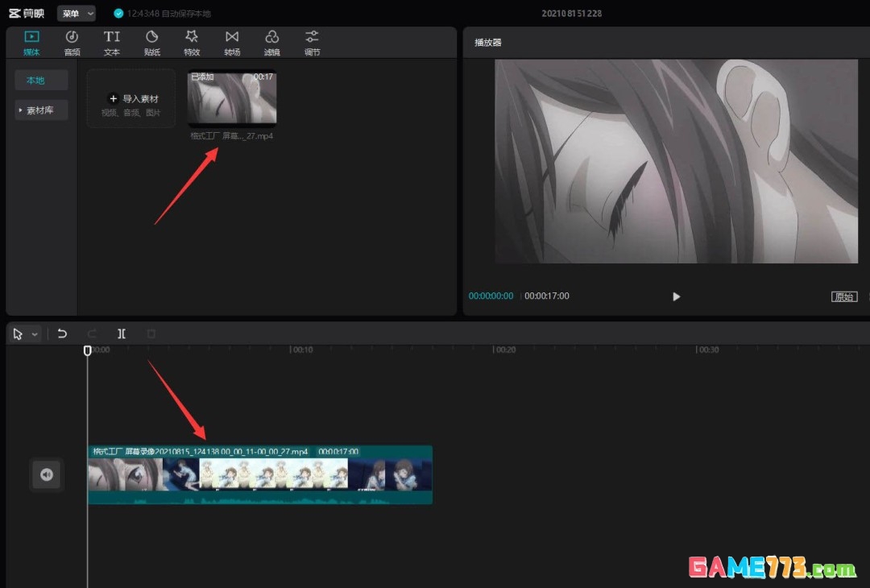This screenshot has width=870, height=588.
Task: Open the 菜单 dropdown menu
Action: 77,14
